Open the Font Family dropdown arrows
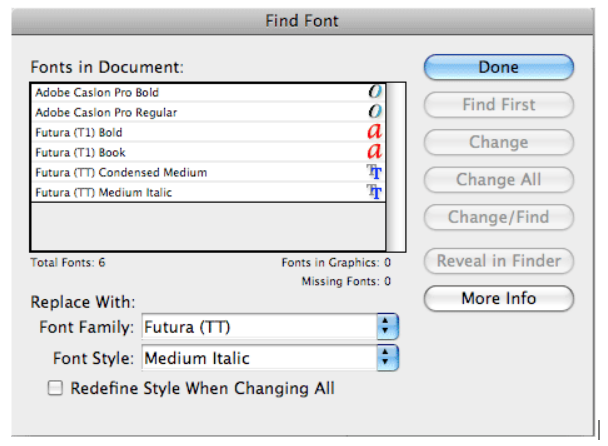The image size is (608, 446). (387, 327)
